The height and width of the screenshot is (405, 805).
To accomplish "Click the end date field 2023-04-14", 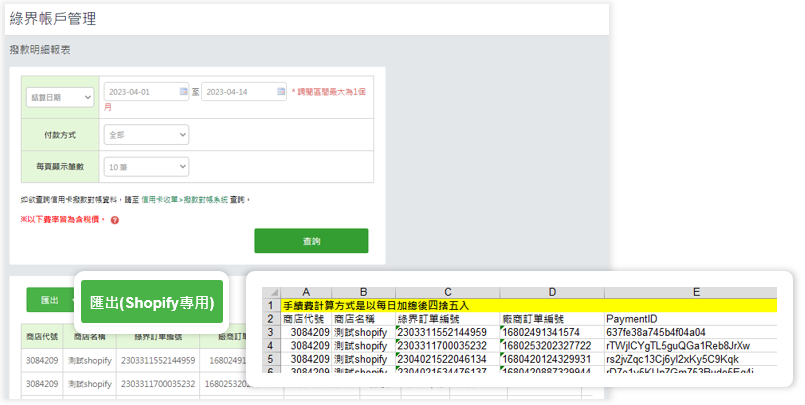I will click(238, 92).
